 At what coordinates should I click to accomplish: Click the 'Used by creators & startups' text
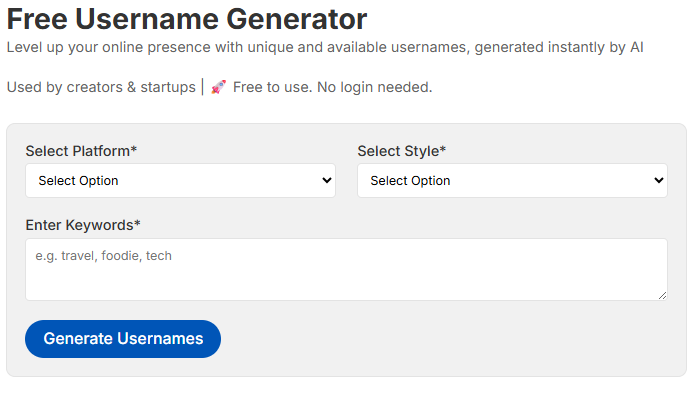101,87
